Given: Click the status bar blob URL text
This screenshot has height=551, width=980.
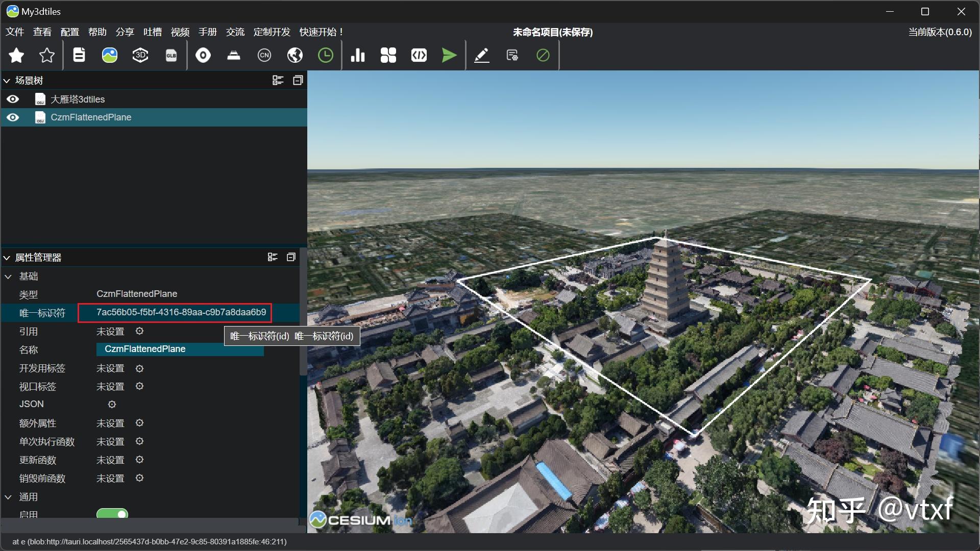Looking at the screenshot, I should pos(150,541).
